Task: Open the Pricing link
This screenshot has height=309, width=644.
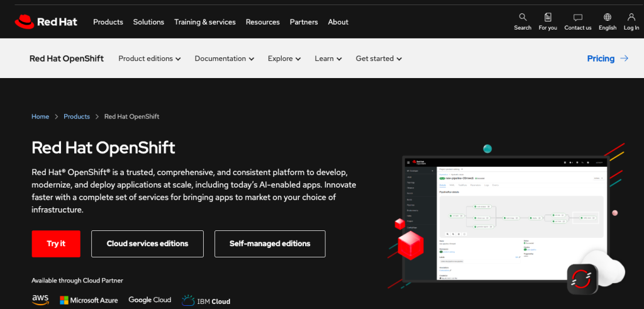Action: tap(601, 59)
